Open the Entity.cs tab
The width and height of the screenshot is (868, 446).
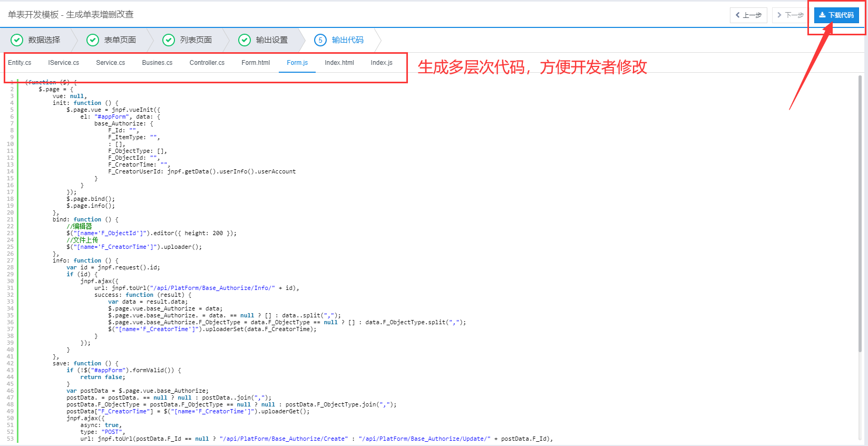tap(19, 63)
